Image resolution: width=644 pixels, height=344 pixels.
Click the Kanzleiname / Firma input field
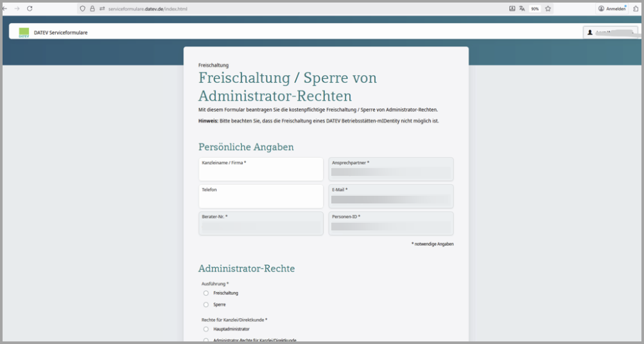tap(261, 170)
